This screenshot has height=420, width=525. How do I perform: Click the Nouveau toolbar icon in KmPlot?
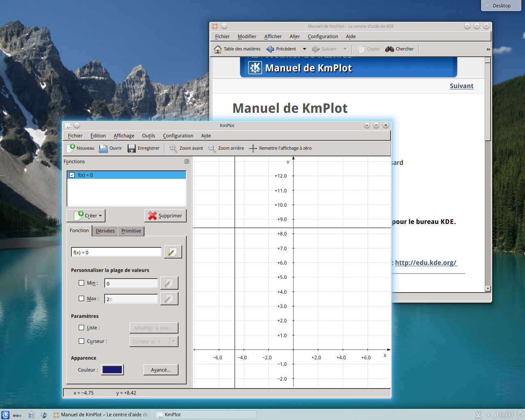pyautogui.click(x=71, y=148)
